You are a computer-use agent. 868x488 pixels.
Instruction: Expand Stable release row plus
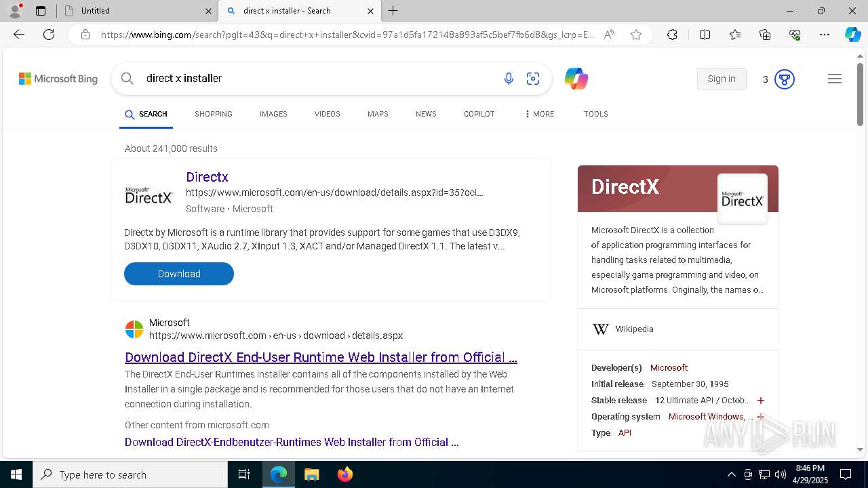tap(761, 401)
